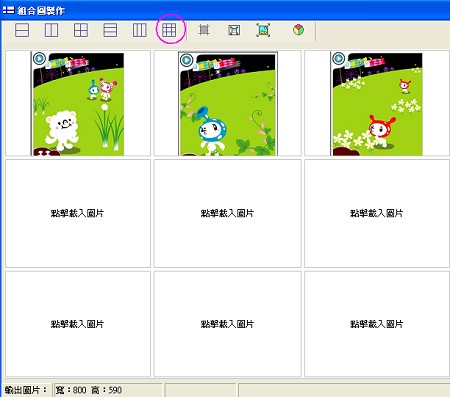Select the blue watering-can character thumbnail
Viewport: 450px width, 397px height.
tap(228, 103)
